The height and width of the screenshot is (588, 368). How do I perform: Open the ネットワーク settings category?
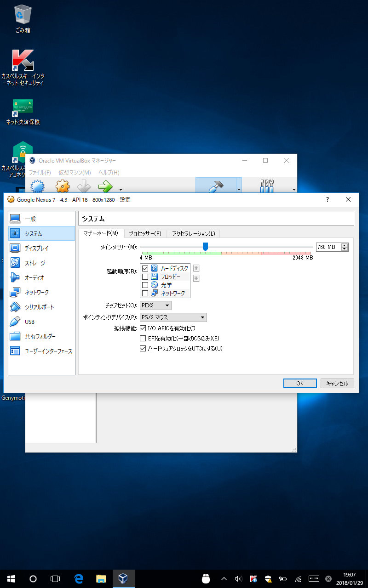point(42,292)
